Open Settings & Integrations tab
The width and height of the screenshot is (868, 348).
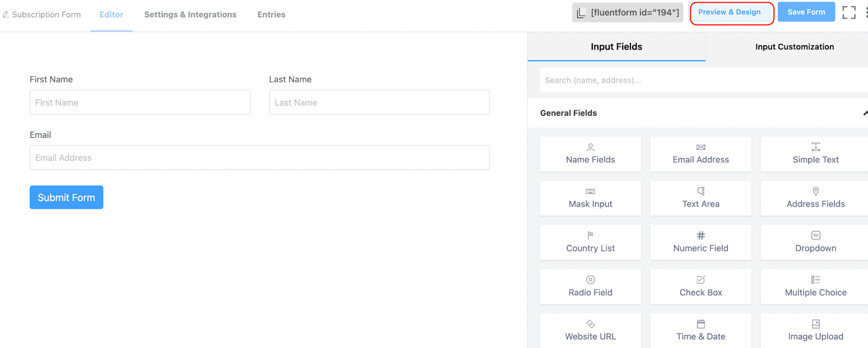pos(190,15)
